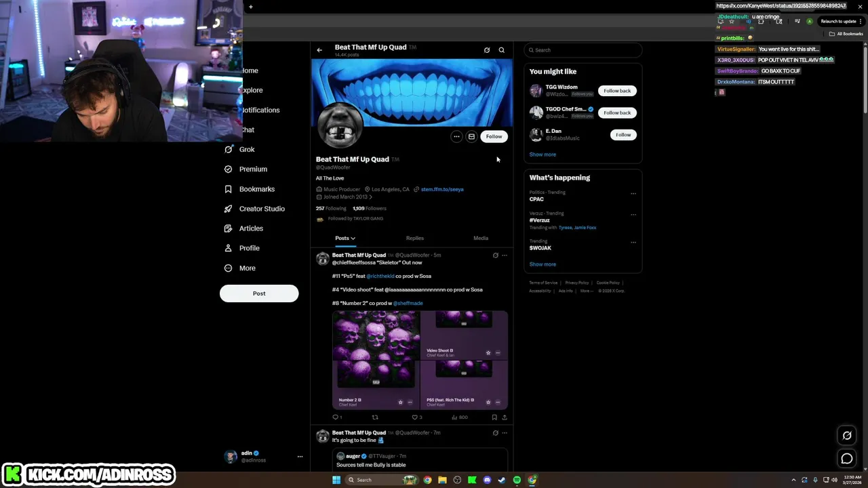View the 1,109 Followers list
This screenshot has height=488, width=868.
[x=370, y=208]
